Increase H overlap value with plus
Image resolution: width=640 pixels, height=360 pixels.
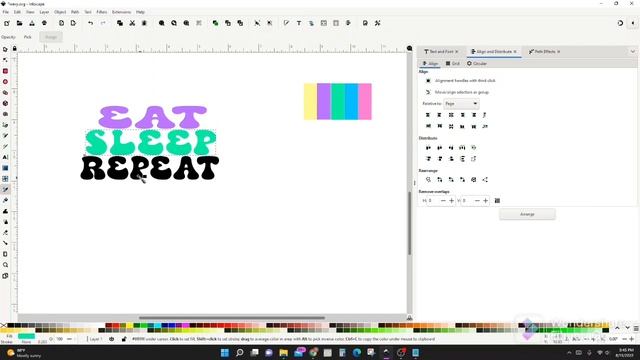(451, 201)
